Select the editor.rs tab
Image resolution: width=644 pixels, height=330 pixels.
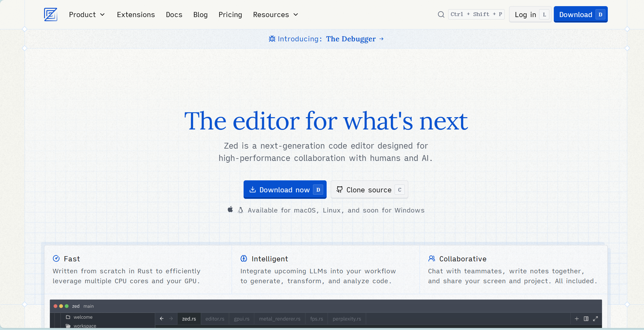[x=215, y=319]
